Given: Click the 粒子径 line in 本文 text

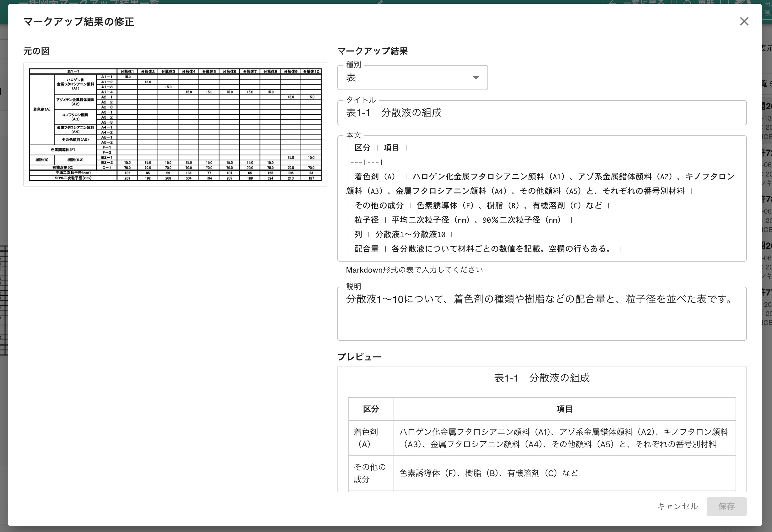Looking at the screenshot, I should [460, 220].
